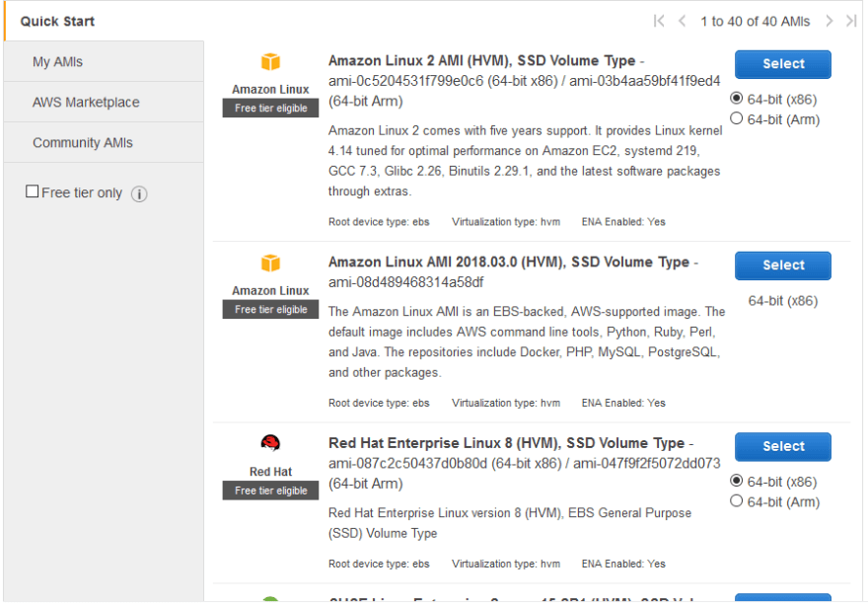Go to previous page of AMIs
Image resolution: width=868 pixels, height=605 pixels.
pos(682,21)
